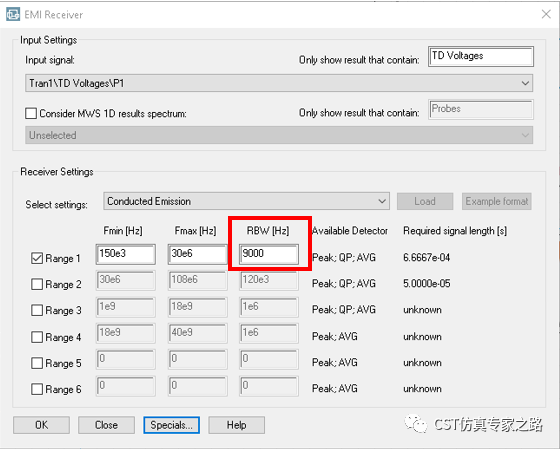
Task: Click the WeChat logo watermark icon
Action: (x=415, y=424)
